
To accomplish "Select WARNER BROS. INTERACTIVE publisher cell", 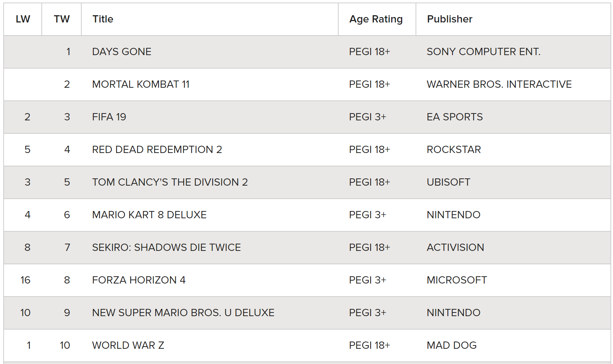I will (499, 84).
